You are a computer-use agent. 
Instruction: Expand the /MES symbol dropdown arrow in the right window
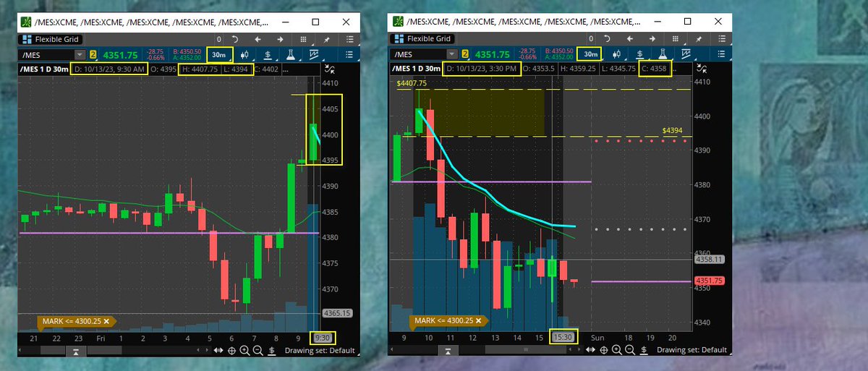tap(452, 54)
